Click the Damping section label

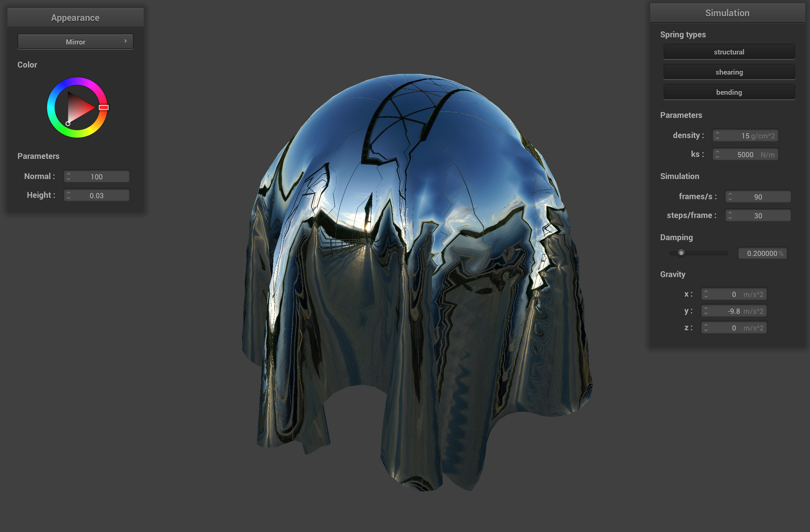[x=676, y=237]
